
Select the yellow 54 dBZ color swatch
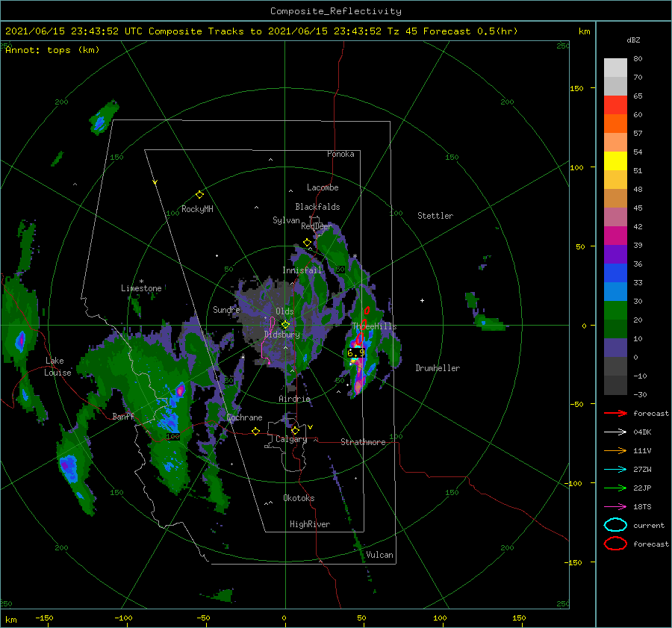pos(615,161)
